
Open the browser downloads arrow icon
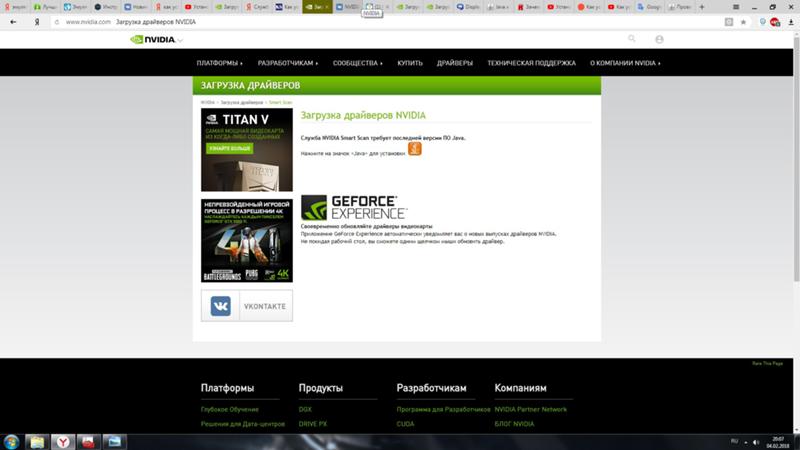click(x=791, y=22)
